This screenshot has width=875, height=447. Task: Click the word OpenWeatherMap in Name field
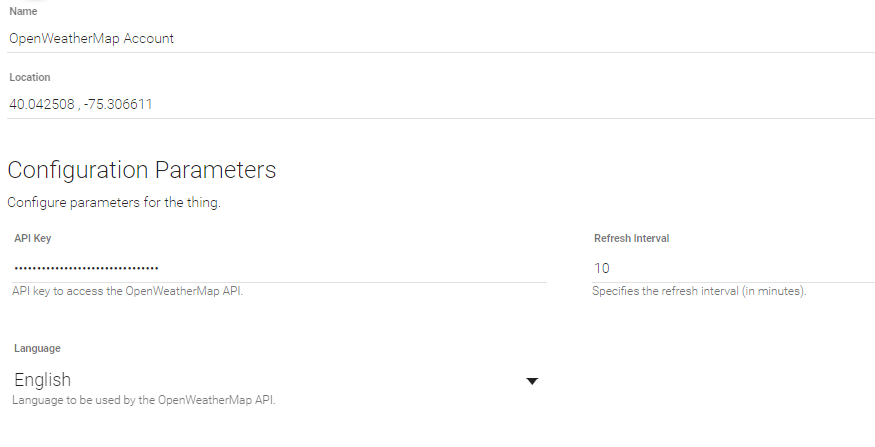[x=63, y=38]
